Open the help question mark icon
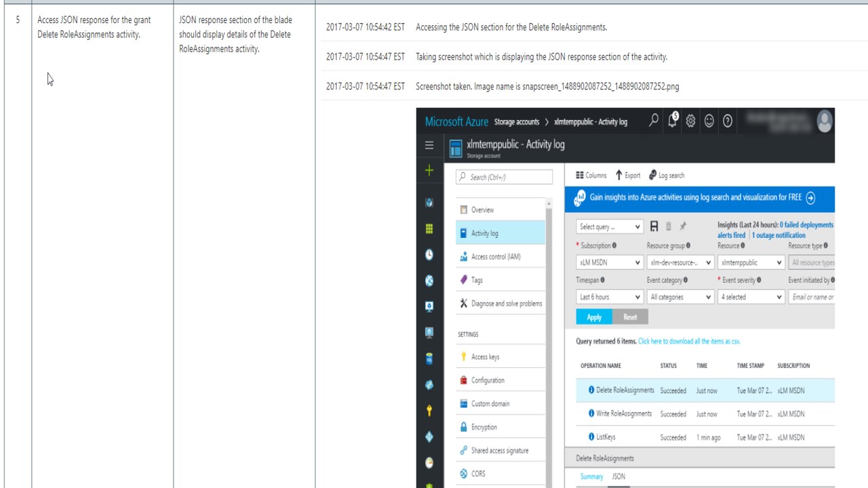Viewport: 868px width, 488px height. [728, 121]
